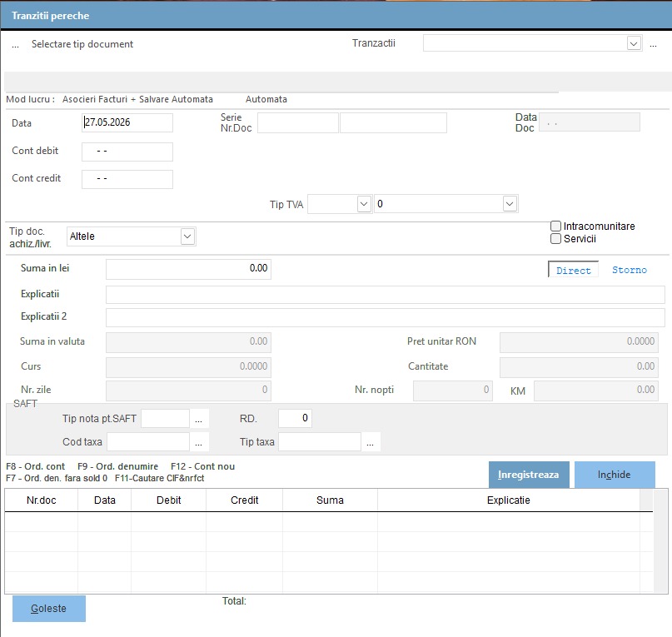672x637 pixels.
Task: Click the 'F12 - Cont nou' shortcut hint
Action: (x=202, y=466)
